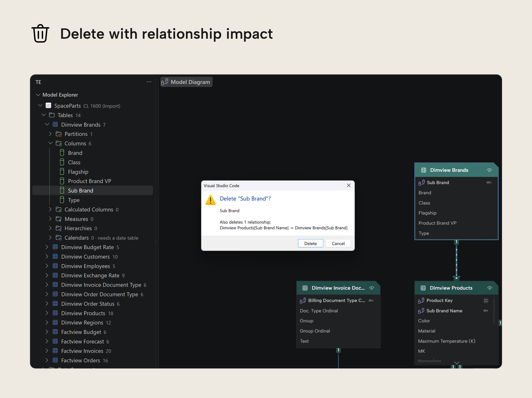This screenshot has height=398, width=532.
Task: Click the Partitions folder icon
Action: (59, 134)
